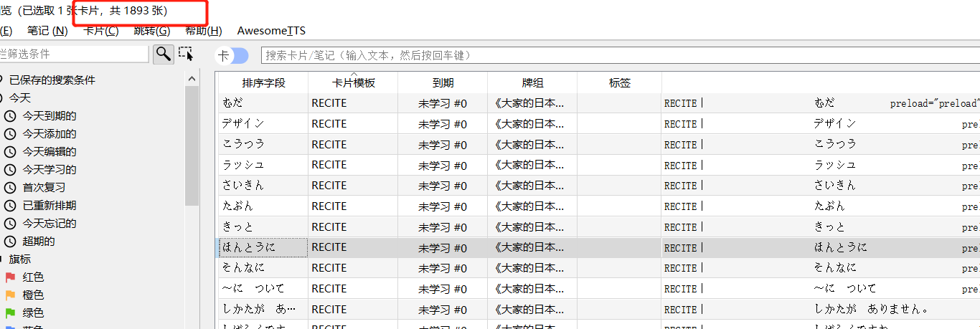Focus the 搜索卡片/笔记 search box
The width and height of the screenshot is (980, 329).
[x=621, y=55]
